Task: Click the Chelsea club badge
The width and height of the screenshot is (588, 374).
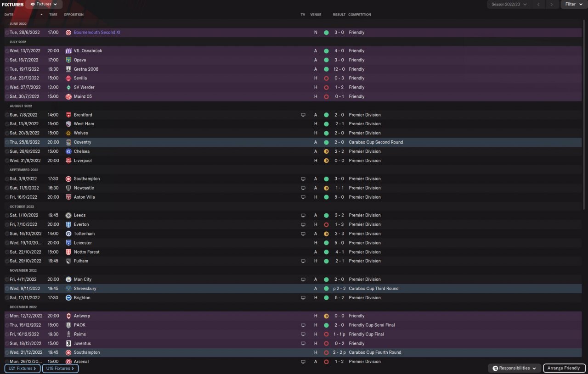Action: click(68, 151)
